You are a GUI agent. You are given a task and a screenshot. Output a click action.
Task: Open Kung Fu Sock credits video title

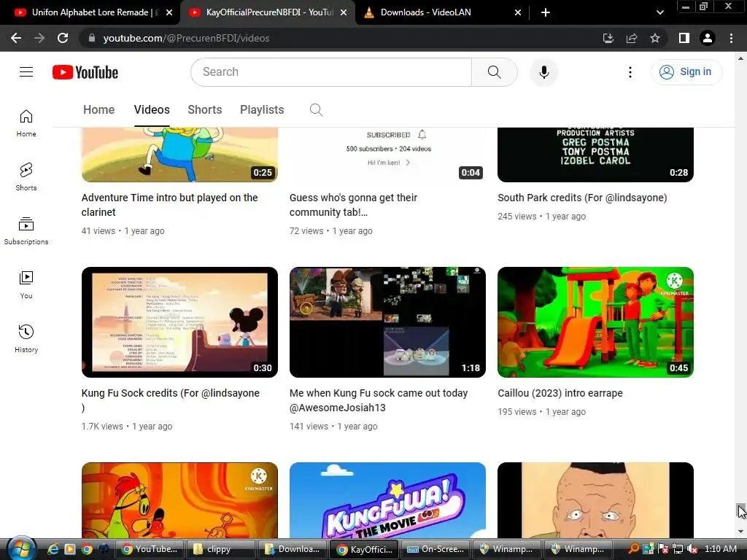coord(171,400)
